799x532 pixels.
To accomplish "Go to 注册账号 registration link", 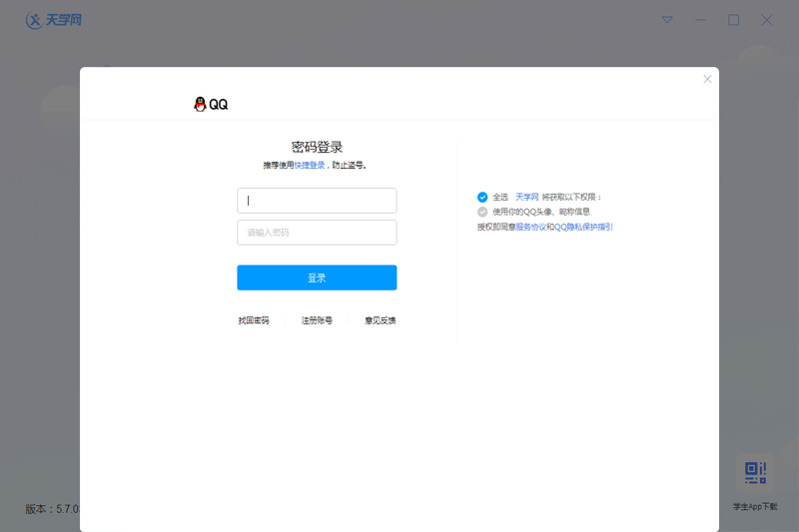I will point(317,320).
